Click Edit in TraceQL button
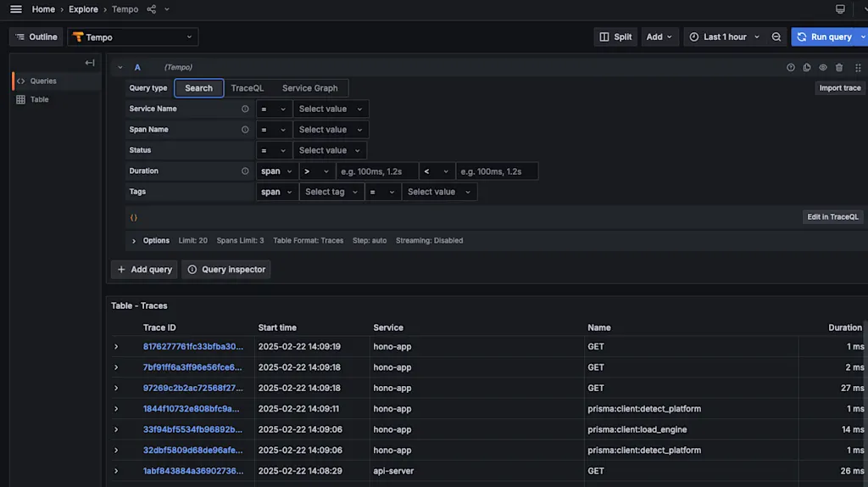868x487 pixels. (832, 216)
